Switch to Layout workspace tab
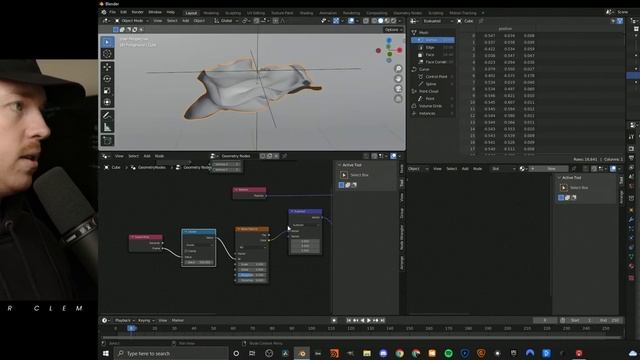640x360 pixels. pyautogui.click(x=191, y=13)
